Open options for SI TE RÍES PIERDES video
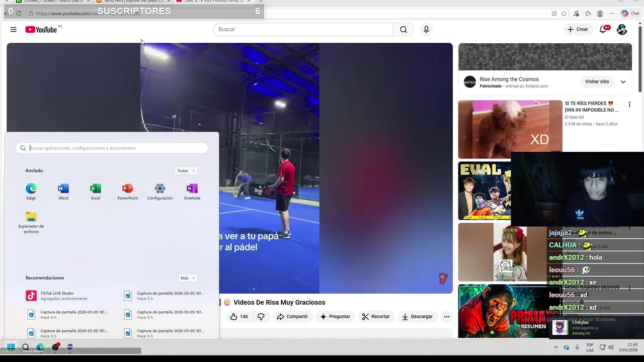The width and height of the screenshot is (644, 362). tap(629, 104)
